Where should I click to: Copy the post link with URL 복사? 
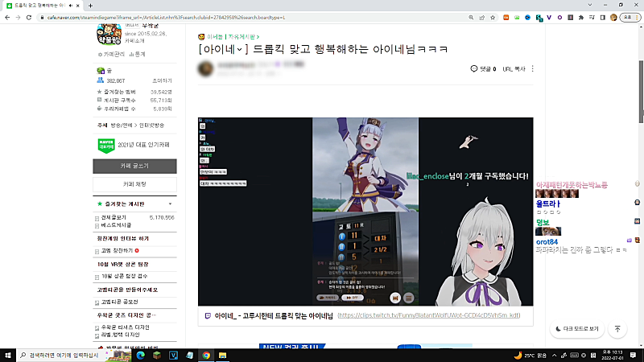pos(514,69)
